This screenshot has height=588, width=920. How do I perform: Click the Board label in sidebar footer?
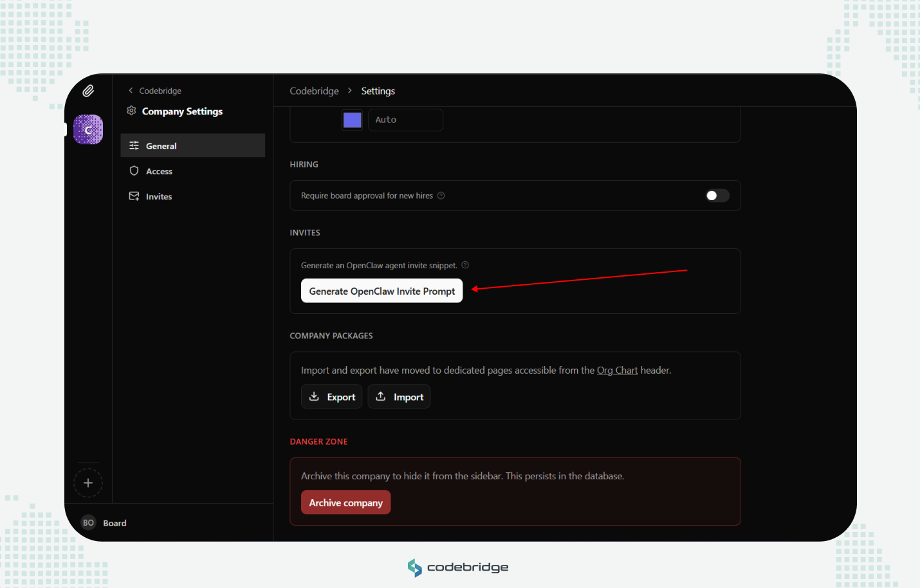[x=115, y=523]
